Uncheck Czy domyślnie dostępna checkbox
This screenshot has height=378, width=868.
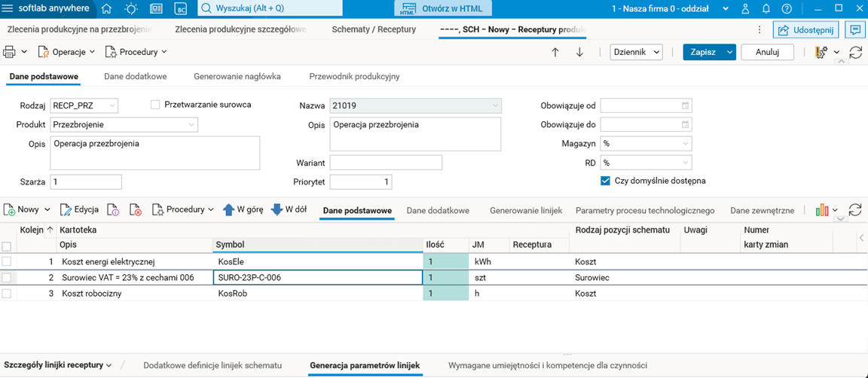pos(605,181)
